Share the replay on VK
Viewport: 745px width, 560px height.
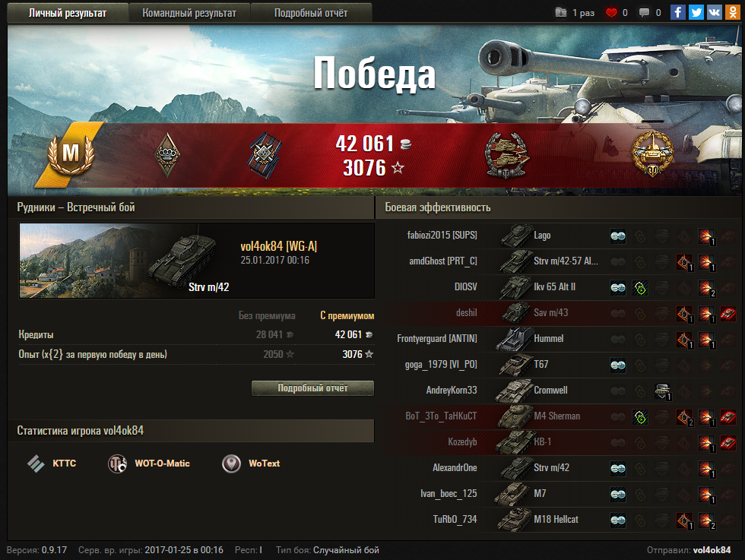(714, 12)
